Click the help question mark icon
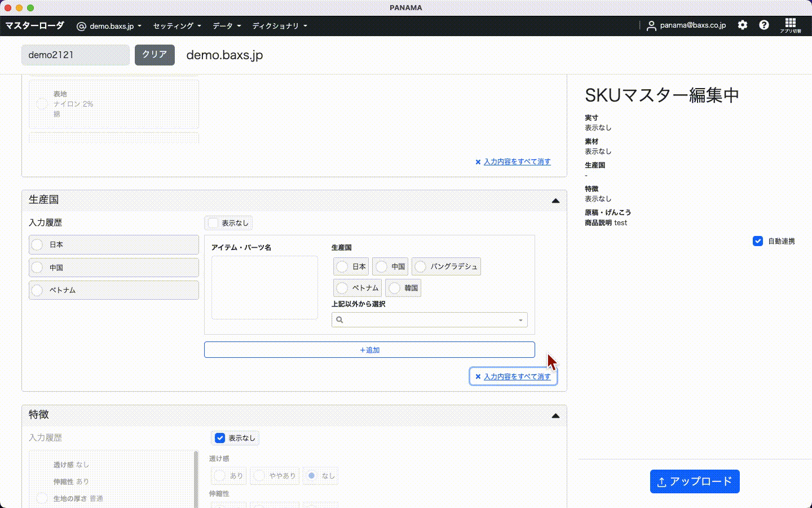 click(764, 25)
